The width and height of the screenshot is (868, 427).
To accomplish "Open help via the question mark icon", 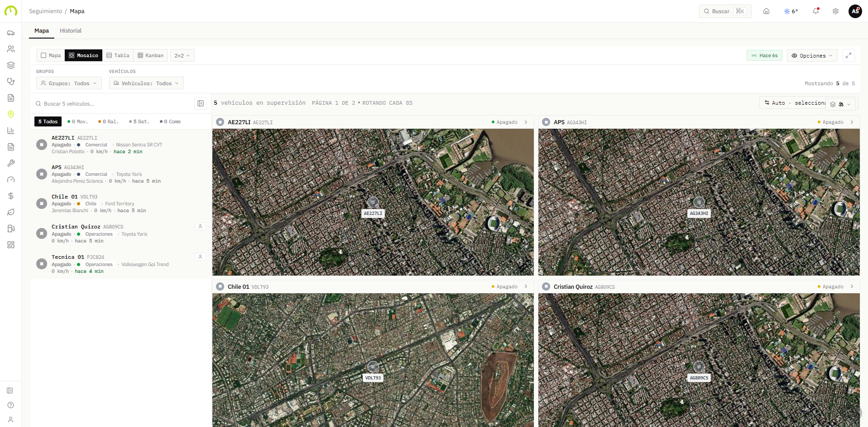I will tap(10, 405).
